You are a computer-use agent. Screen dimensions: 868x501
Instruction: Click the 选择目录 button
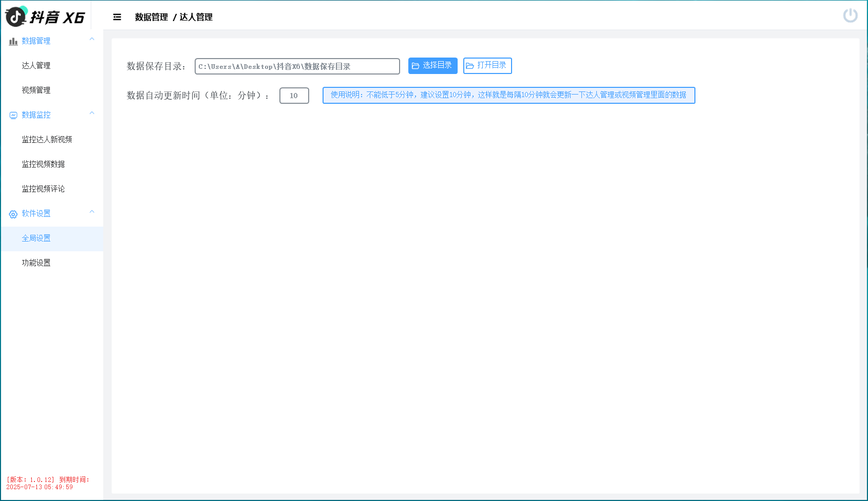[433, 66]
